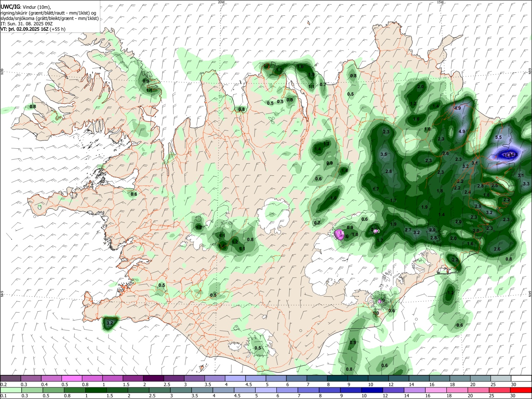Click the dark purple 2 mm swatch in snow legend row

click(153, 379)
